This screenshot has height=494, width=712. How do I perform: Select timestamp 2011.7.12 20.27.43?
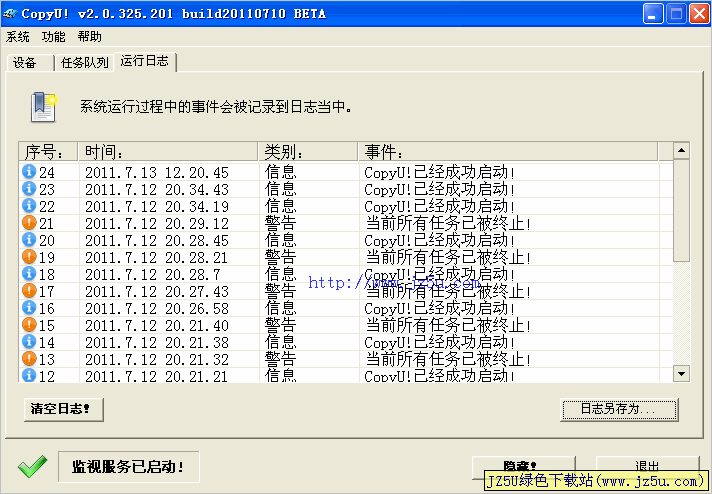click(x=157, y=291)
